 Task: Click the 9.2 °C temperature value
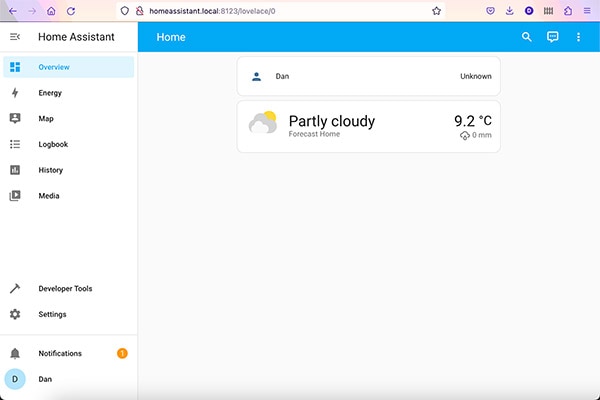click(473, 121)
